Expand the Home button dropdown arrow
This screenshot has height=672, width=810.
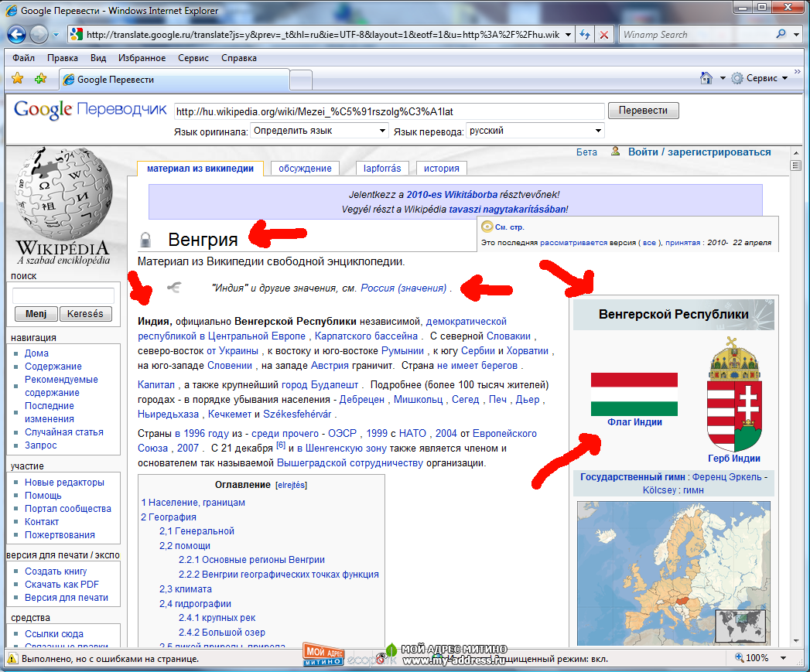pyautogui.click(x=723, y=78)
